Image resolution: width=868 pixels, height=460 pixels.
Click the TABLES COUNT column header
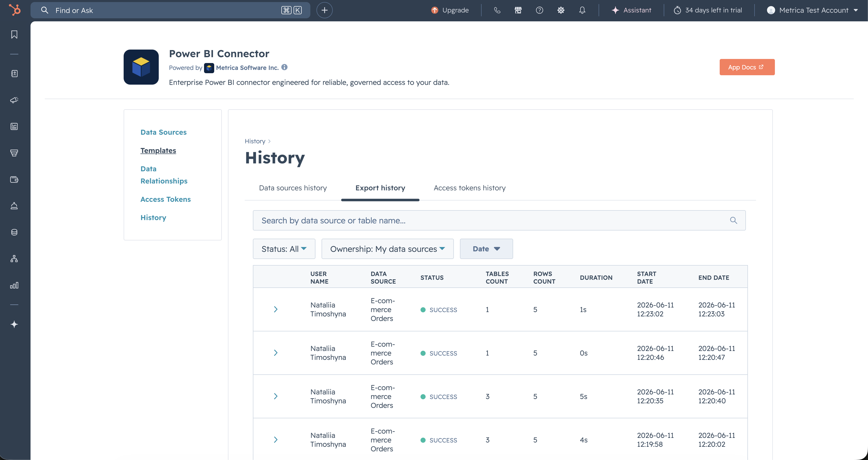tap(497, 278)
